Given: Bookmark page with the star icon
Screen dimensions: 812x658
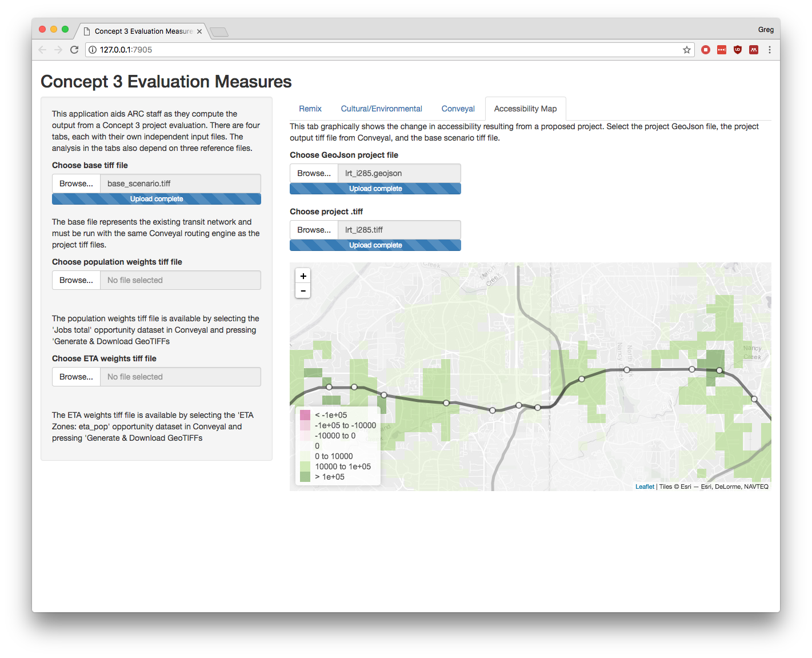Looking at the screenshot, I should [x=687, y=50].
